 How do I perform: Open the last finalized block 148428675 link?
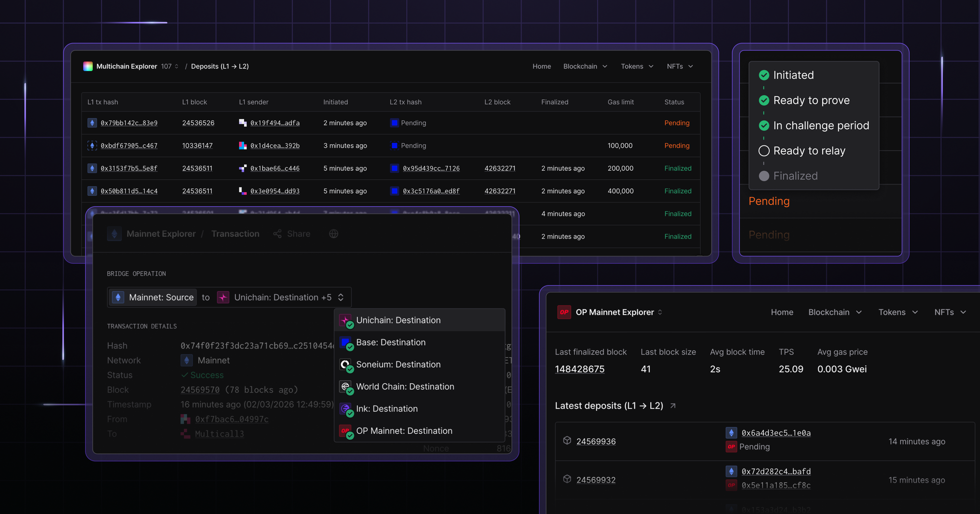click(x=580, y=369)
